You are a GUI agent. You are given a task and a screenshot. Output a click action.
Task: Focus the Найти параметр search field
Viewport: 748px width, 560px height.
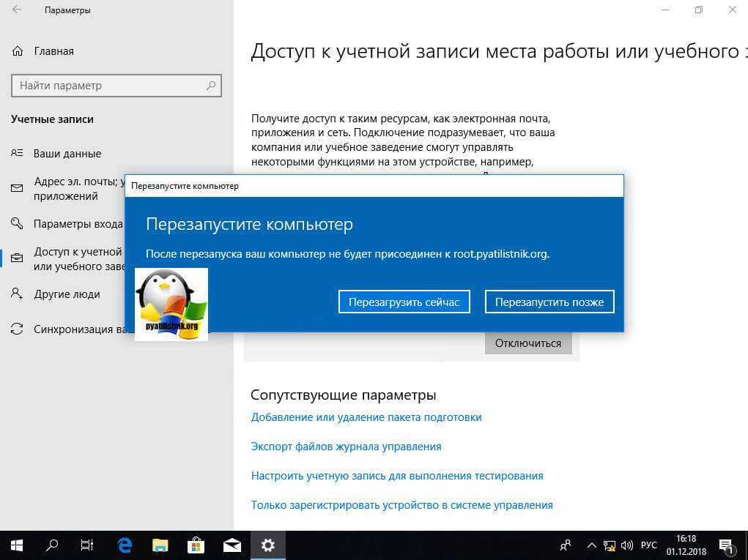pos(116,86)
